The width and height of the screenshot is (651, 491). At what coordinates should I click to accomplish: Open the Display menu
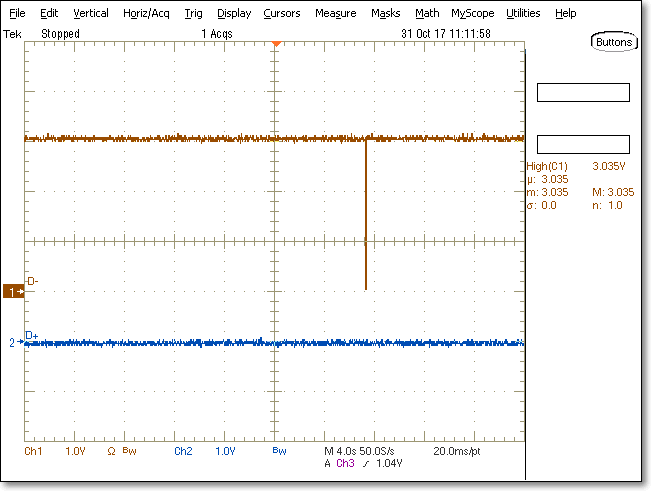tap(234, 14)
